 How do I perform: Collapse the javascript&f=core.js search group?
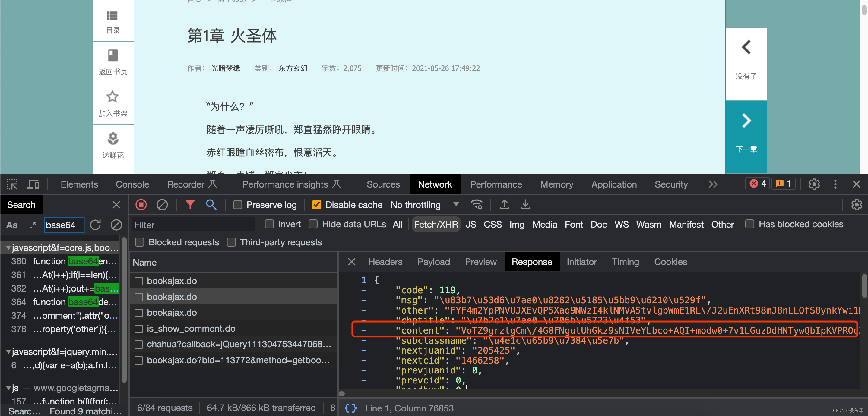tap(8, 248)
